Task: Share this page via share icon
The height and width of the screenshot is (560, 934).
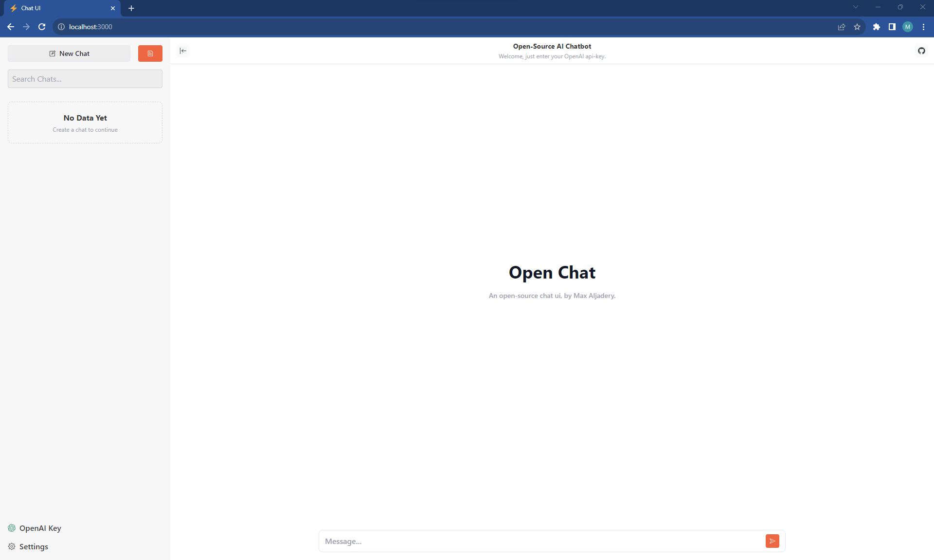Action: point(842,27)
